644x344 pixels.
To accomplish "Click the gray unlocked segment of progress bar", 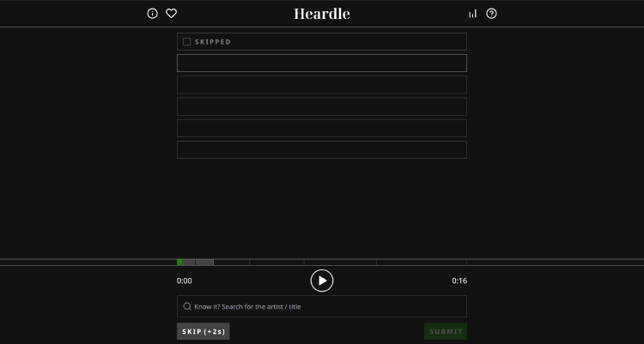I will pos(199,263).
